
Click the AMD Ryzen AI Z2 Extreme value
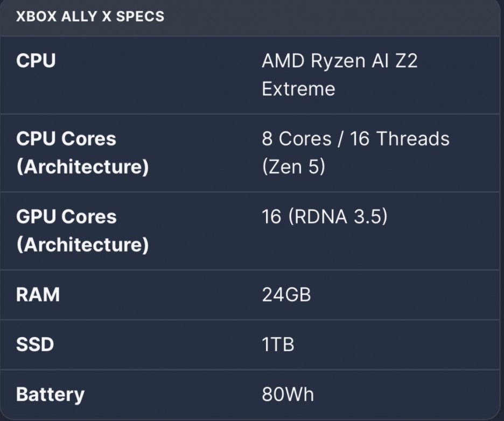point(340,74)
